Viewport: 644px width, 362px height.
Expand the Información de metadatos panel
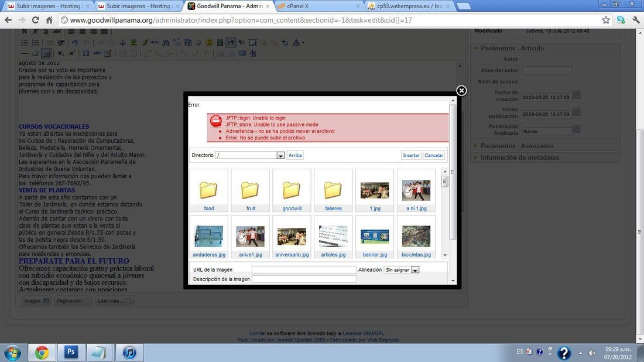coord(546,158)
